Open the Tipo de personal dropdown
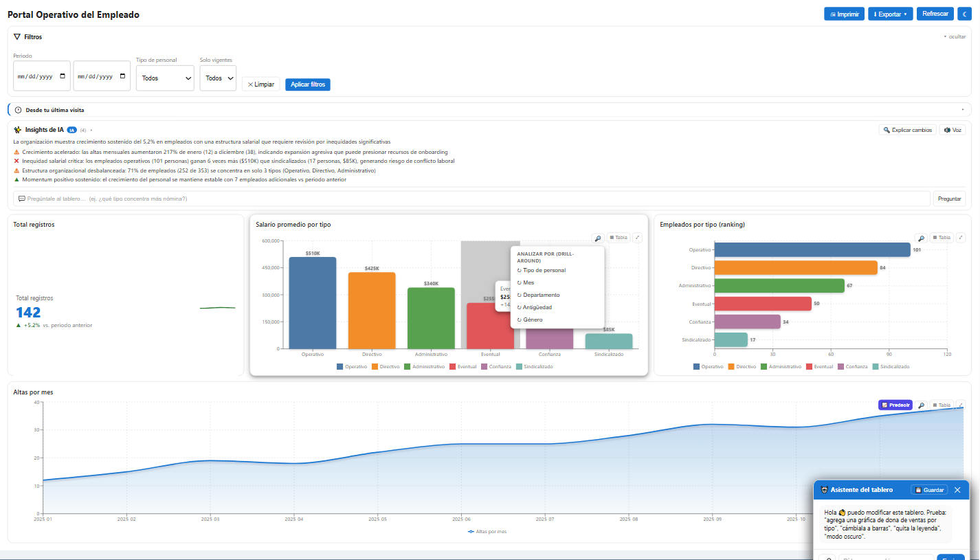This screenshot has height=560, width=980. (x=165, y=78)
